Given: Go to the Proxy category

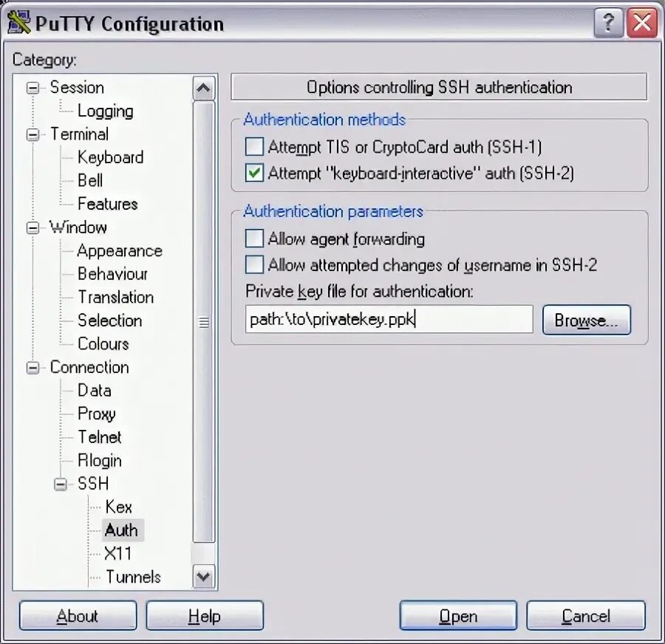Looking at the screenshot, I should pos(96,414).
